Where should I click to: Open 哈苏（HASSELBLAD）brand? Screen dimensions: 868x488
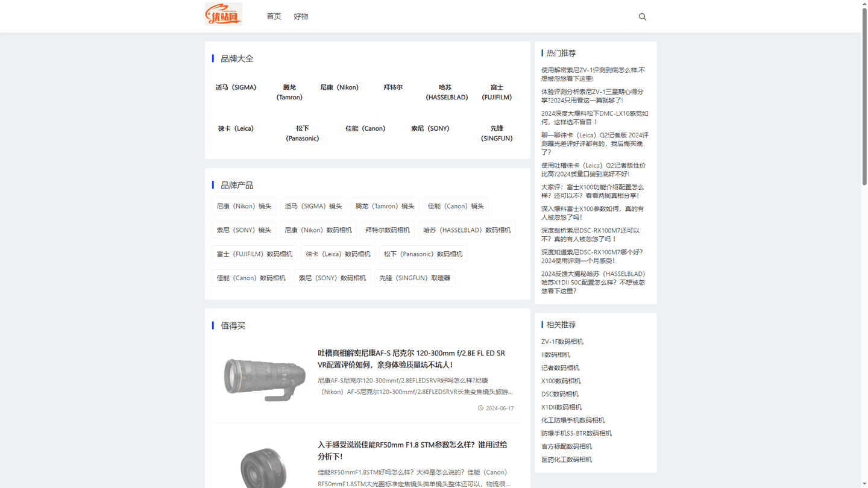coord(446,92)
